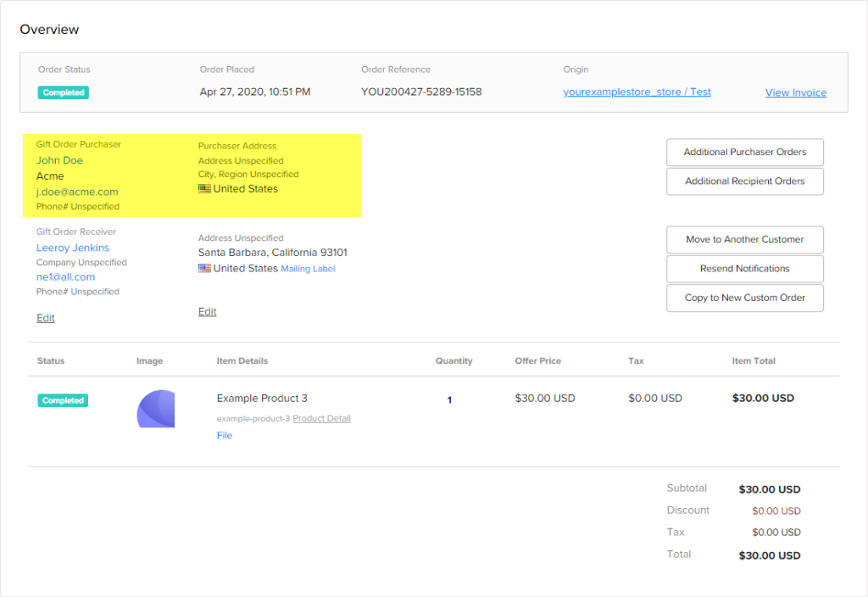The height and width of the screenshot is (597, 868).
Task: Click the Additional Recipient Orders button
Action: click(744, 181)
